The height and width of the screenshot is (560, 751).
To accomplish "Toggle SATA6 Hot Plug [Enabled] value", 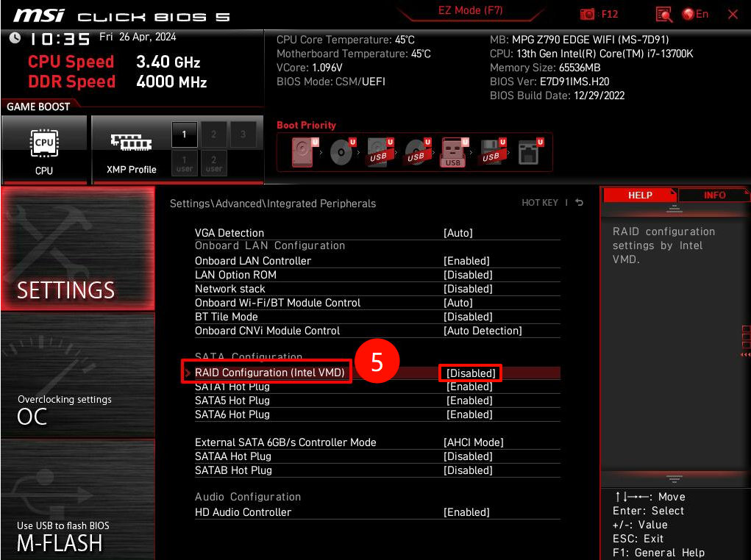I will pyautogui.click(x=469, y=414).
